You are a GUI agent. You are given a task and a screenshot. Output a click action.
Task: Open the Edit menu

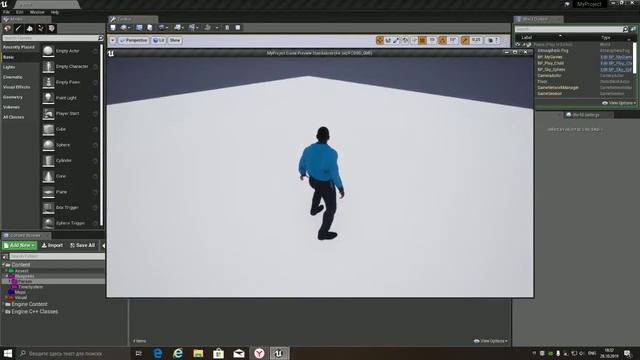19,12
